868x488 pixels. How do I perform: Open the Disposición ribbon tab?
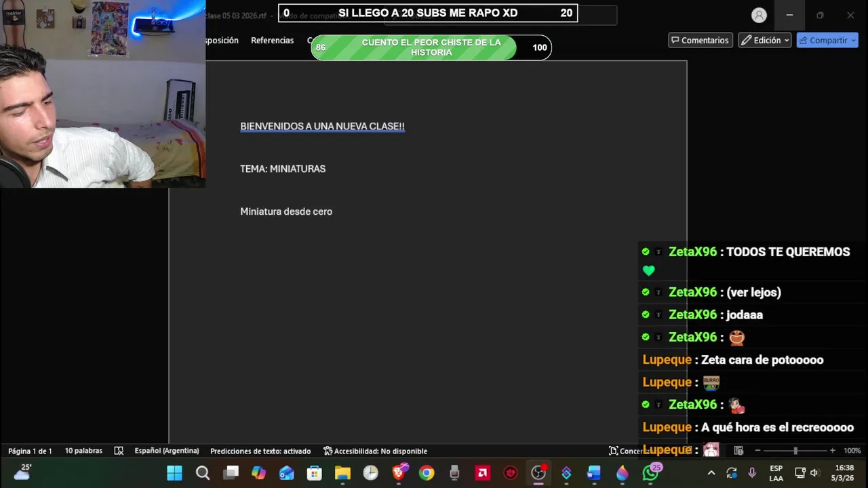222,41
